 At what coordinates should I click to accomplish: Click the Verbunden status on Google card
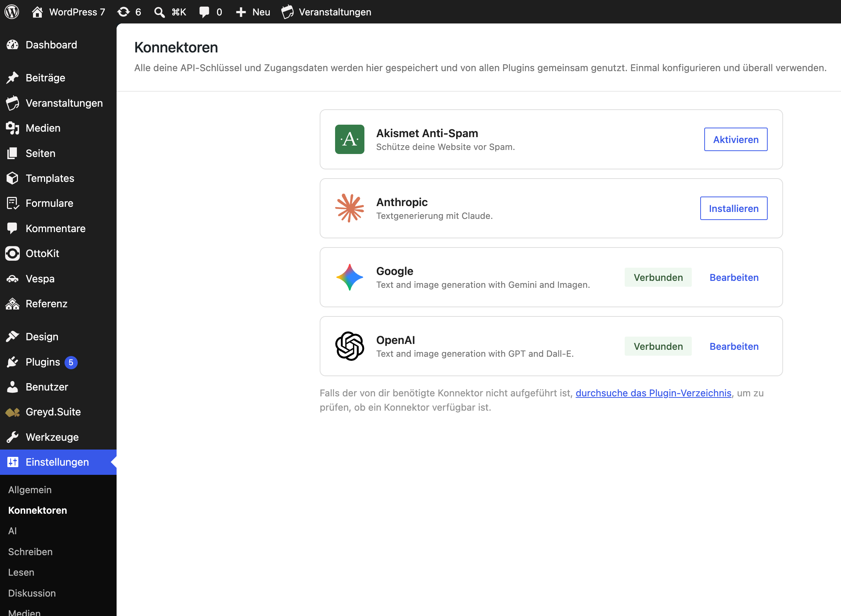tap(658, 278)
